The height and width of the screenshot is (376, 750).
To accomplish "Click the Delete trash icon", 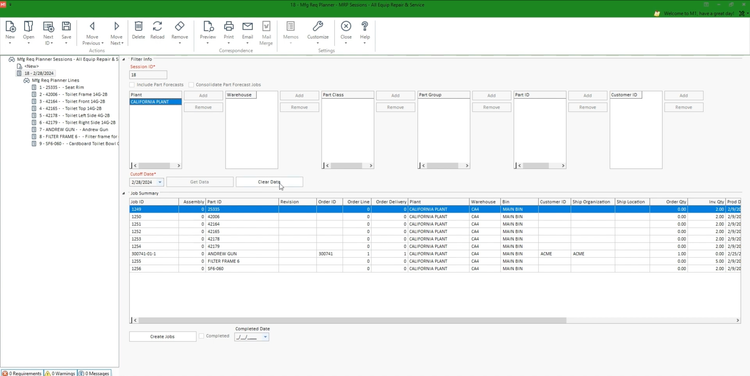I will pos(138,26).
